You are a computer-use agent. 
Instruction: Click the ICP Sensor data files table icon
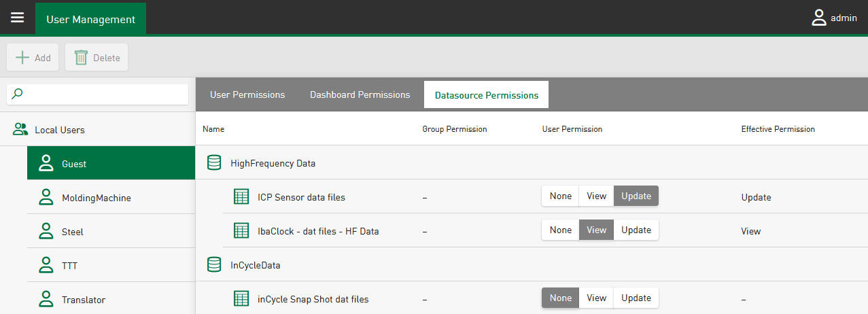point(241,197)
